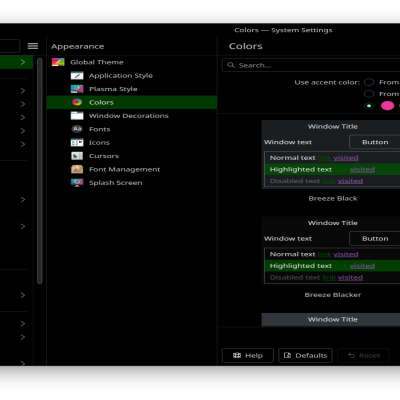Image resolution: width=400 pixels, height=400 pixels.
Task: Click the 'Use accent color:' label
Action: [327, 82]
